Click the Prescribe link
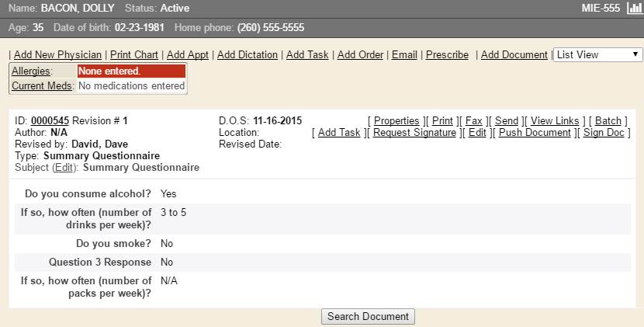 [x=447, y=55]
